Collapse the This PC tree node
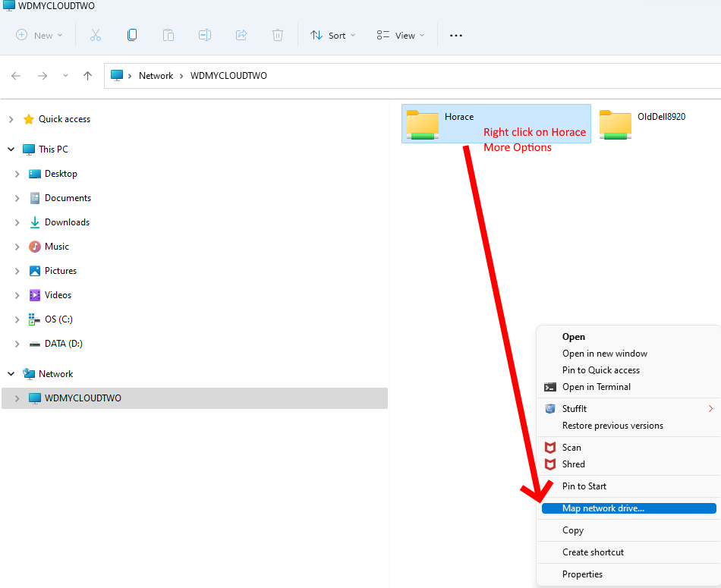The height and width of the screenshot is (588, 721). (x=11, y=149)
